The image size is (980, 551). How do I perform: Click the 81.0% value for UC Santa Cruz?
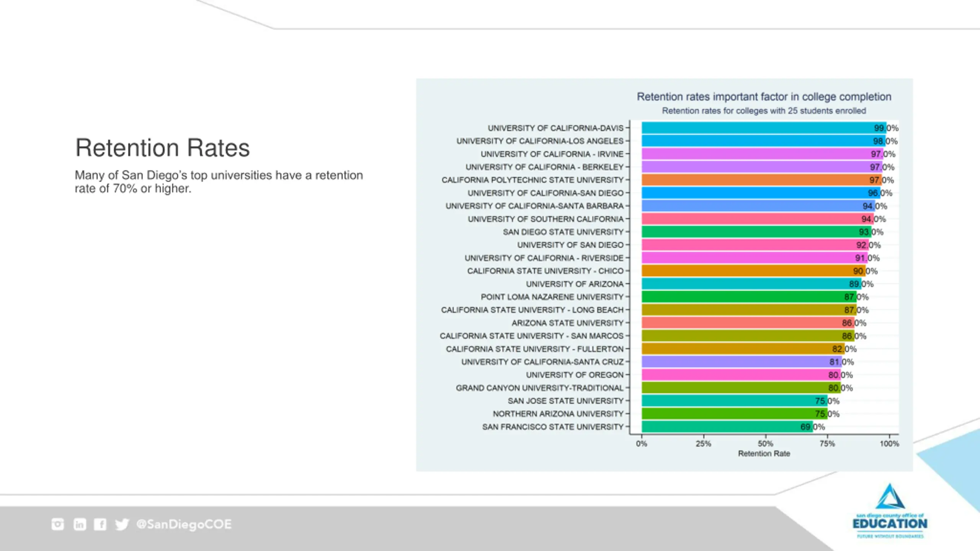point(841,362)
